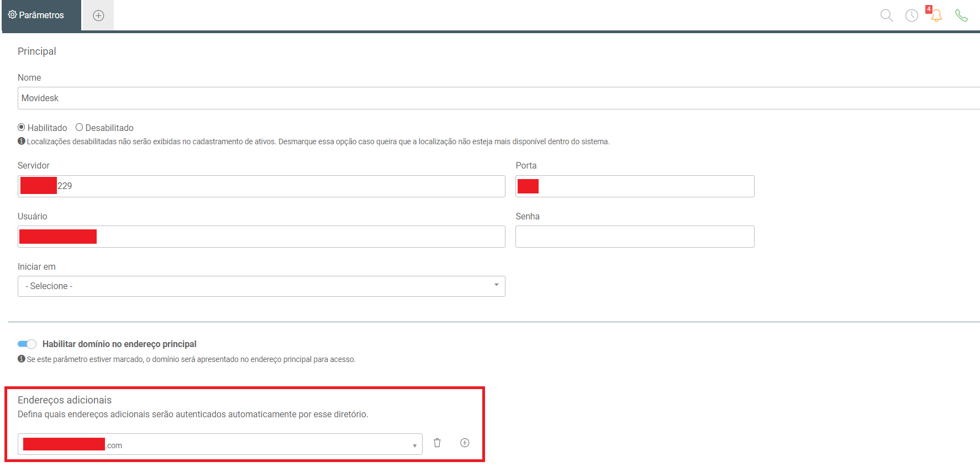Select the Desabilitado radio button

coord(79,127)
